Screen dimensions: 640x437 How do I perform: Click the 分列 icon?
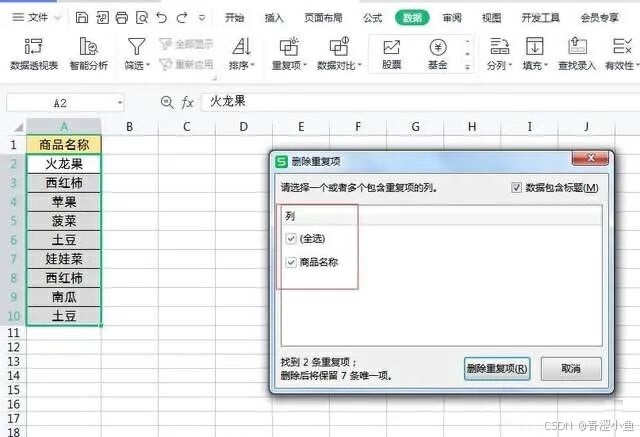(499, 46)
